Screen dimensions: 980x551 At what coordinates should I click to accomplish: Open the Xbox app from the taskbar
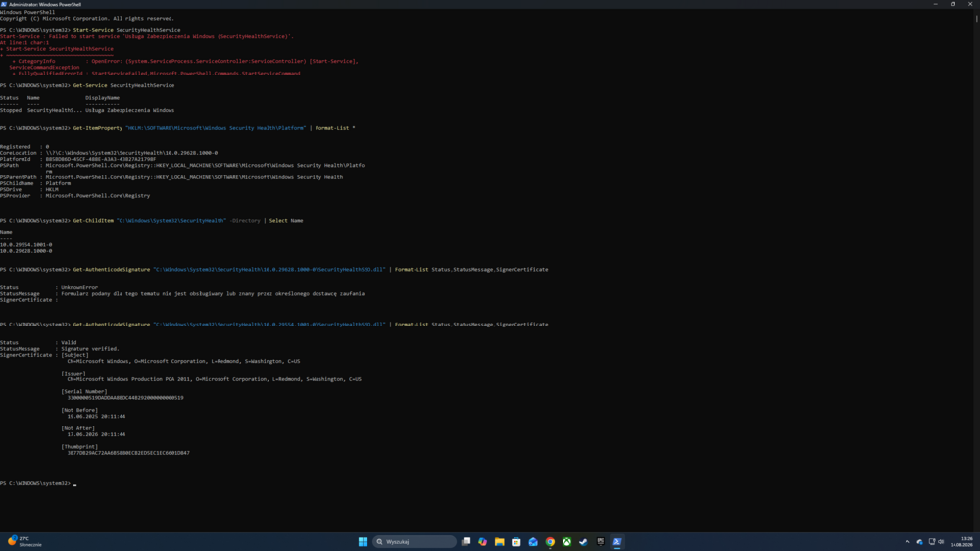point(566,541)
